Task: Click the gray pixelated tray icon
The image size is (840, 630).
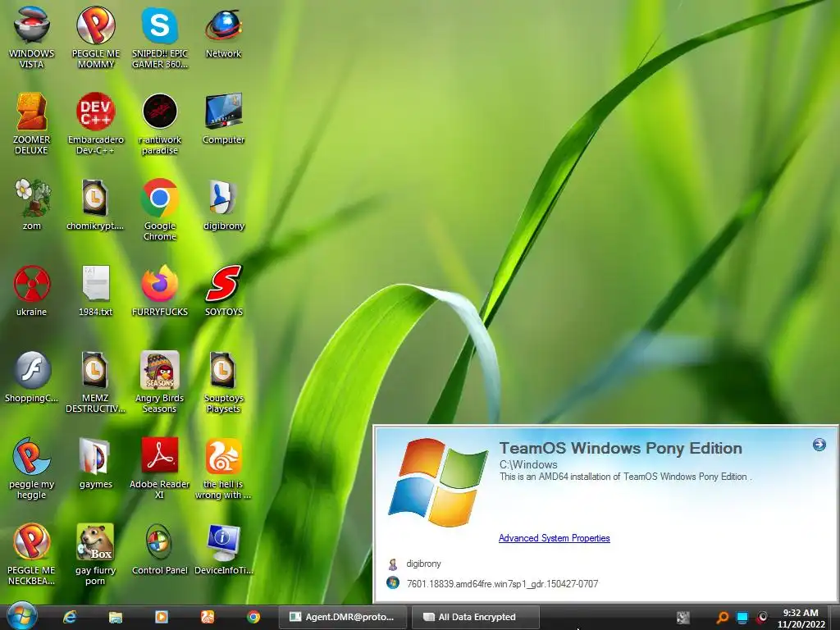Action: pyautogui.click(x=683, y=618)
